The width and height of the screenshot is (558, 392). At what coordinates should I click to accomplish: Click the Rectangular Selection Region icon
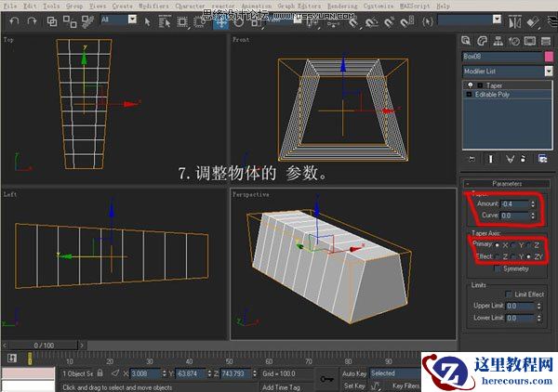[182, 21]
